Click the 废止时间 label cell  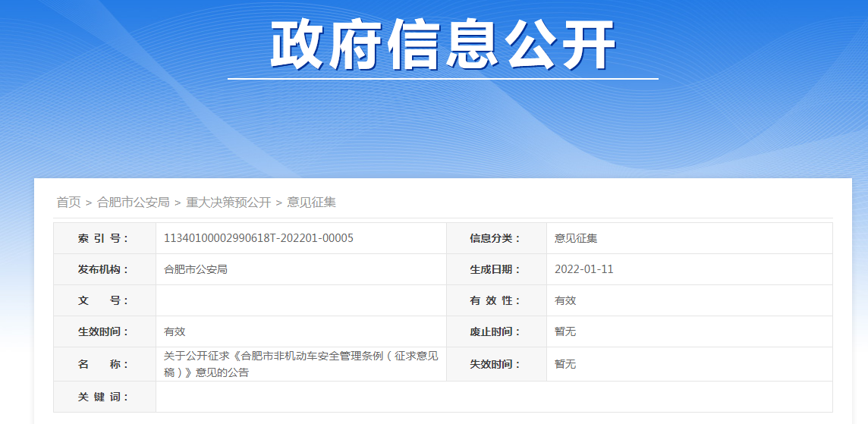pos(496,331)
